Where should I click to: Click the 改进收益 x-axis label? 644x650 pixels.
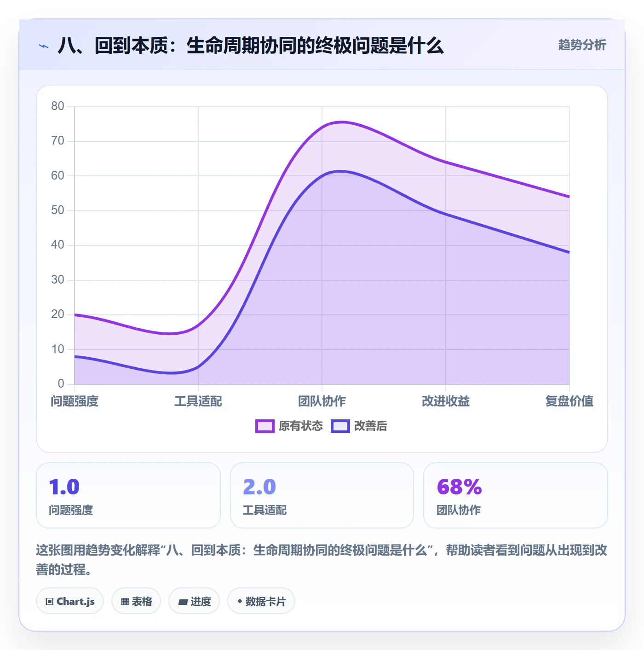coord(446,401)
